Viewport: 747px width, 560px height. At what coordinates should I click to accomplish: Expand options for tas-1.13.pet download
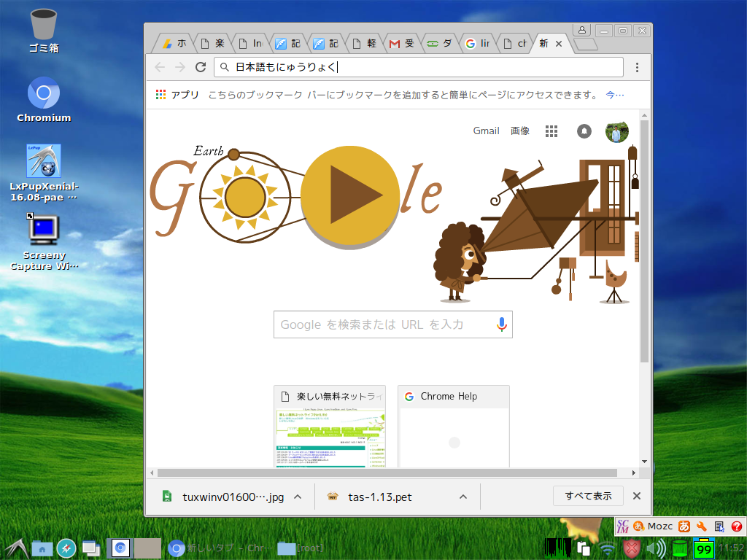pyautogui.click(x=463, y=497)
